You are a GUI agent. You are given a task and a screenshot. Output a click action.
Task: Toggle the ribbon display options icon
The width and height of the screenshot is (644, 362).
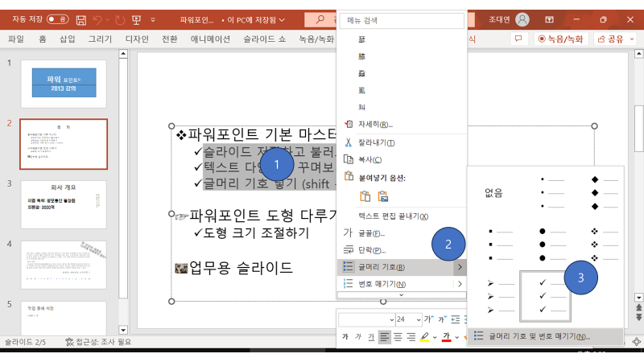[549, 19]
